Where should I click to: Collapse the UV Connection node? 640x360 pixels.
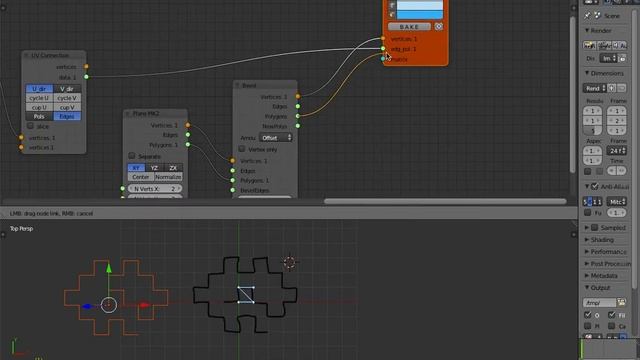click(27, 55)
